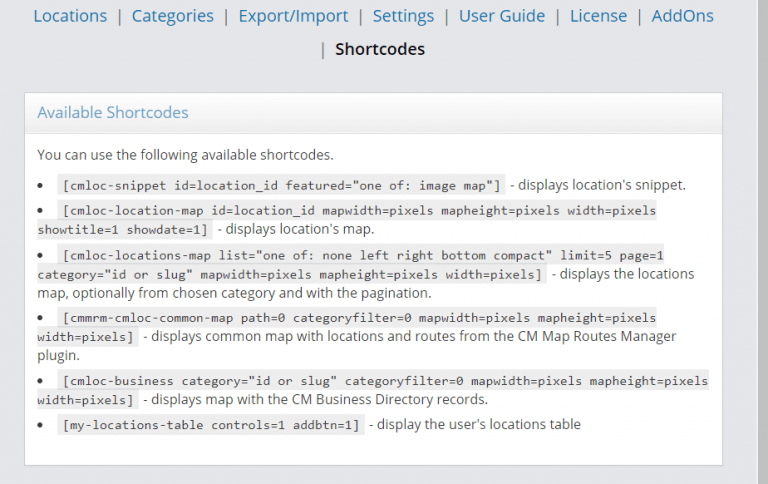Go to the Settings tab
768x484 pixels.
click(403, 16)
